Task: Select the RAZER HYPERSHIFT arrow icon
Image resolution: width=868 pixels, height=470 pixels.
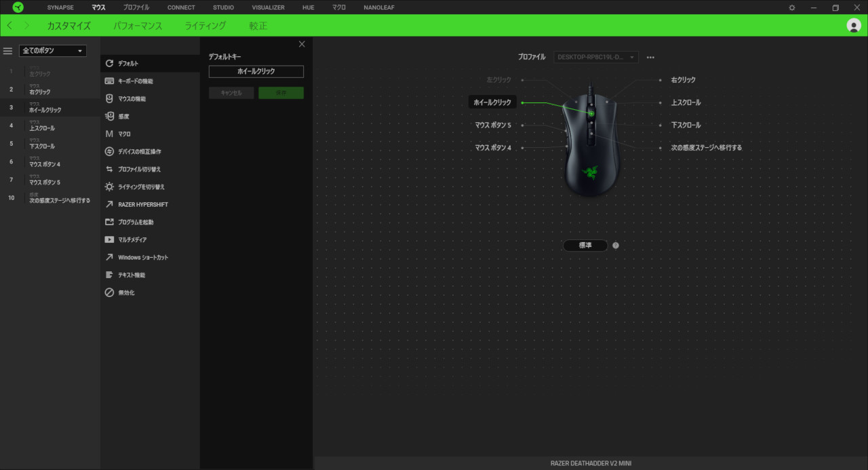Action: 109,204
